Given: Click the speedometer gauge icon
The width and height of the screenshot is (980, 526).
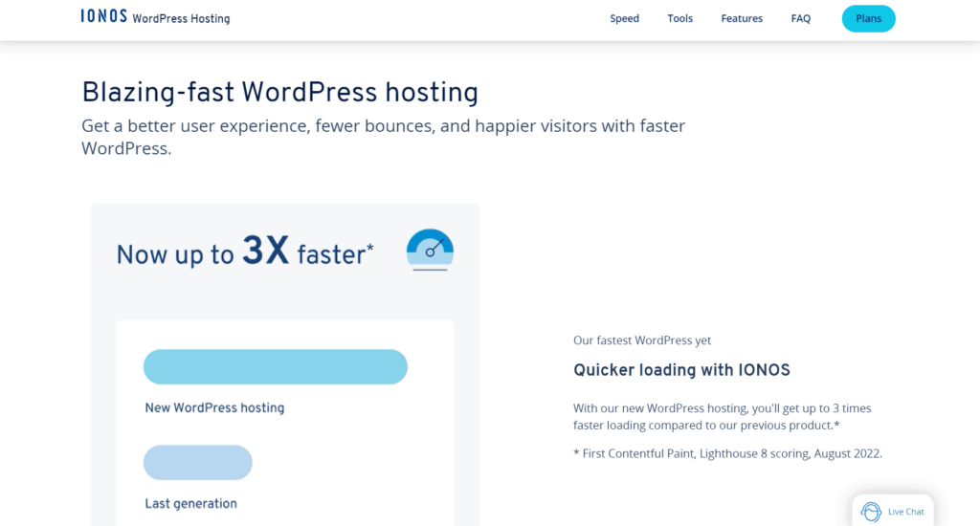Looking at the screenshot, I should click(x=430, y=250).
